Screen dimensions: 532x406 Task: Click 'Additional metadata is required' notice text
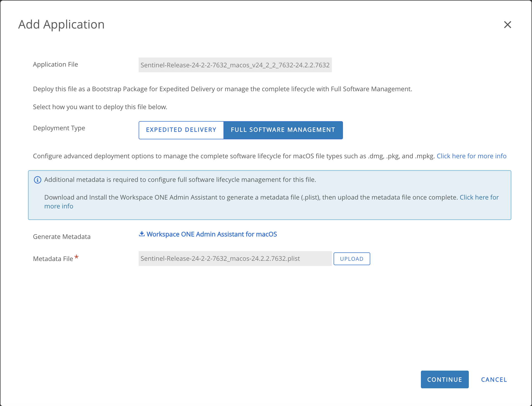point(180,180)
